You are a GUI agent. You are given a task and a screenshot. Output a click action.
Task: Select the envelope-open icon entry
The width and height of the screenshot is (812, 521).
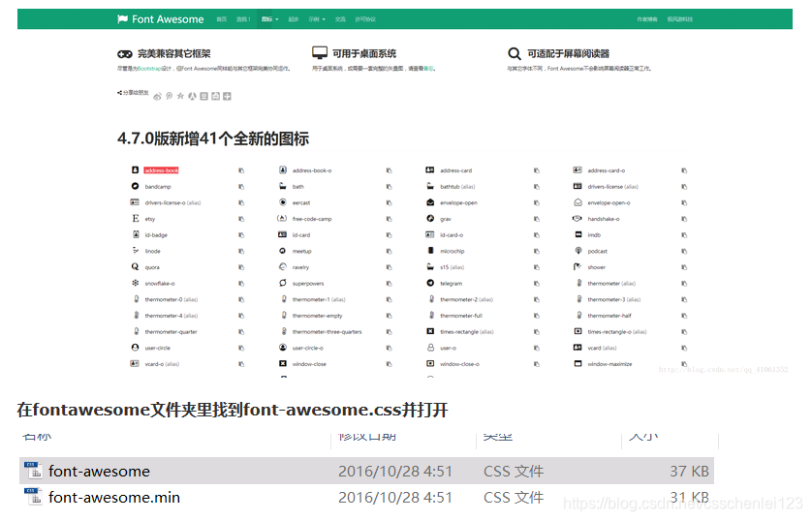(452, 202)
